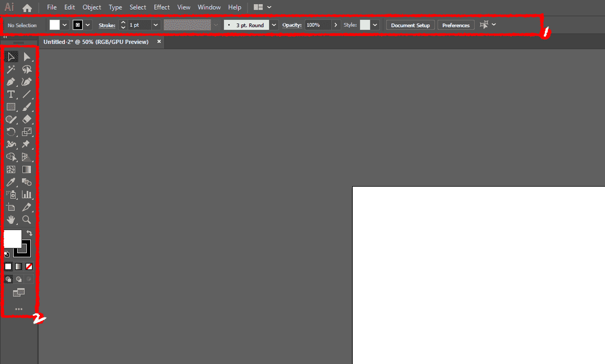Open the Effect menu

click(161, 7)
